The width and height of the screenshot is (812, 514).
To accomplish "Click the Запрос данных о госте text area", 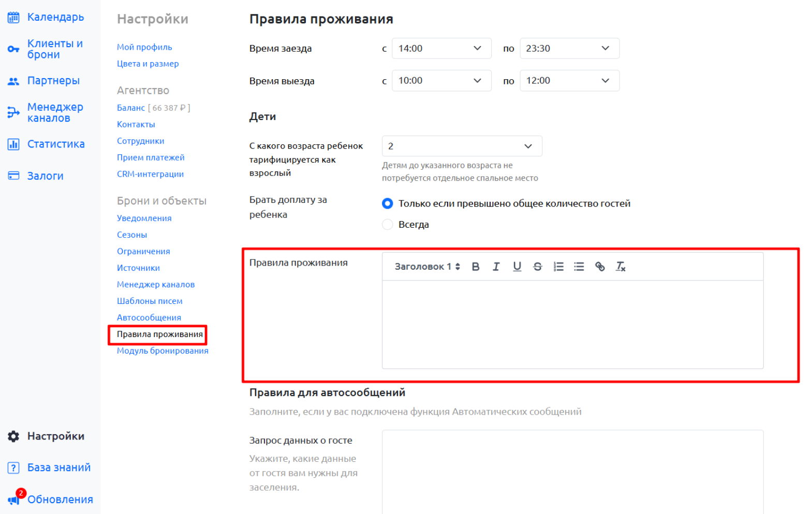I will tap(572, 472).
